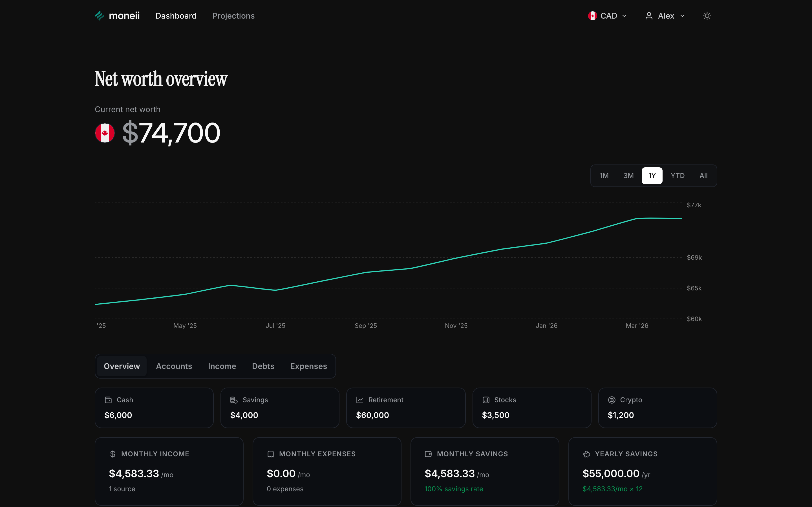Select the wallet icon on the Cash card
Viewport: 812px width, 507px height.
(x=108, y=400)
